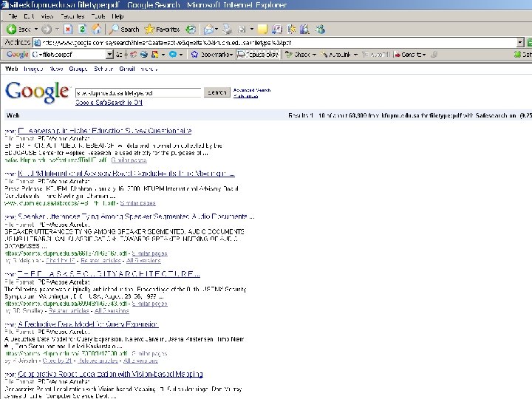Click the sun-like toolbar icon

pos(291,30)
